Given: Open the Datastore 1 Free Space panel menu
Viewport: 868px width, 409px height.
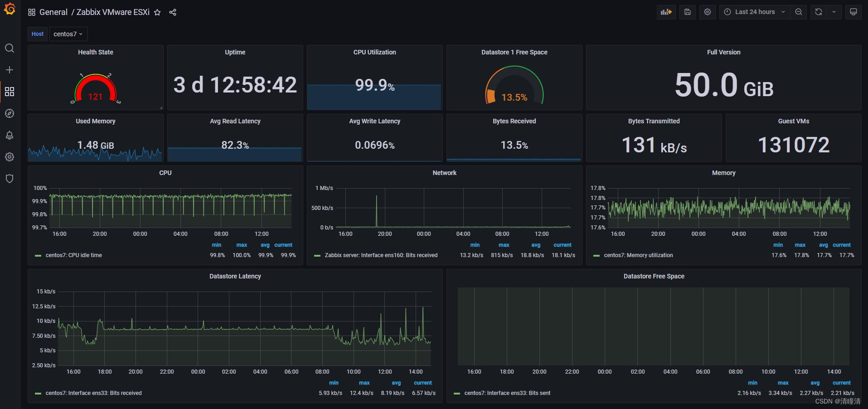Looking at the screenshot, I should coord(514,52).
